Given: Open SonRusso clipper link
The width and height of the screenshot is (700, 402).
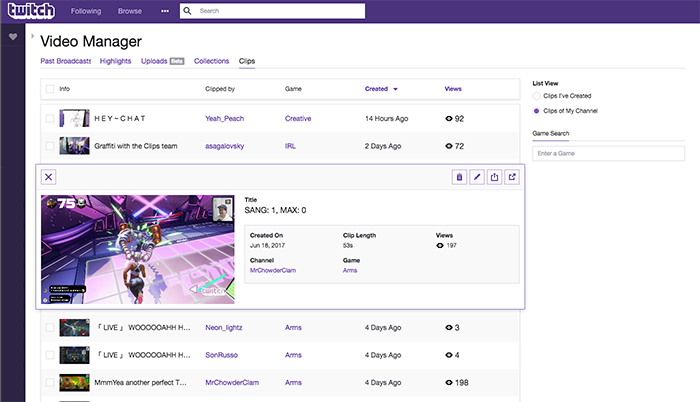Looking at the screenshot, I should [x=221, y=355].
